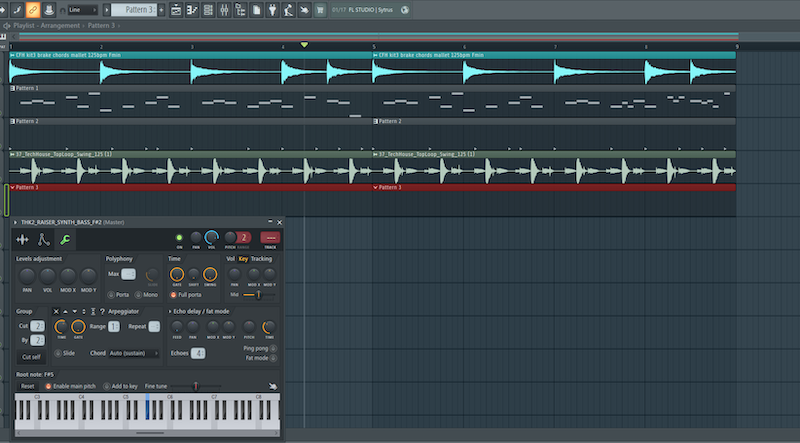Open the Chord Auto (sustain) selector

pos(135,353)
